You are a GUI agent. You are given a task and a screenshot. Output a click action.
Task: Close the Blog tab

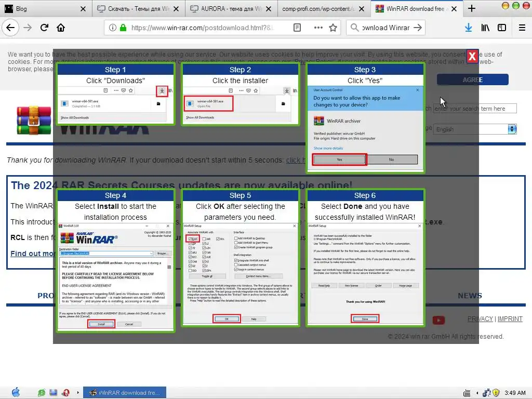(83, 9)
